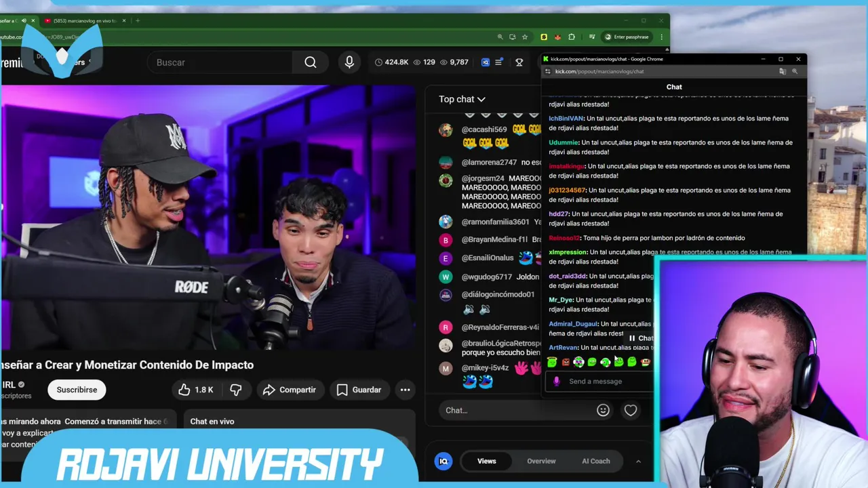The width and height of the screenshot is (868, 488).
Task: Click username Mr_Dye in Kick chat
Action: [561, 300]
